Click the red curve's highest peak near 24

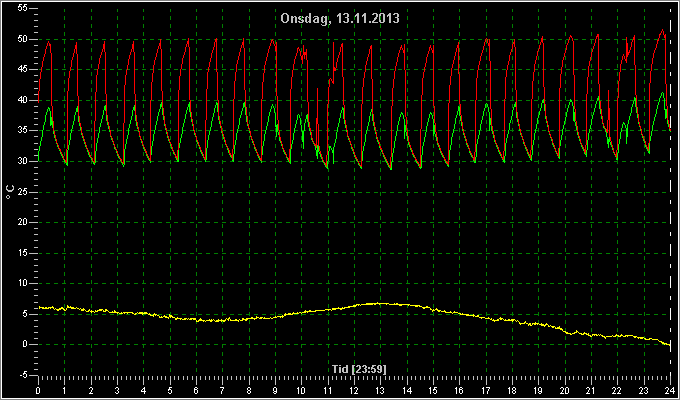662,30
